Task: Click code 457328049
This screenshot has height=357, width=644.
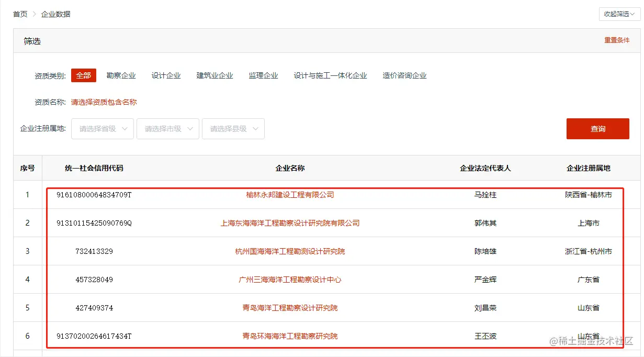Action: [x=94, y=280]
